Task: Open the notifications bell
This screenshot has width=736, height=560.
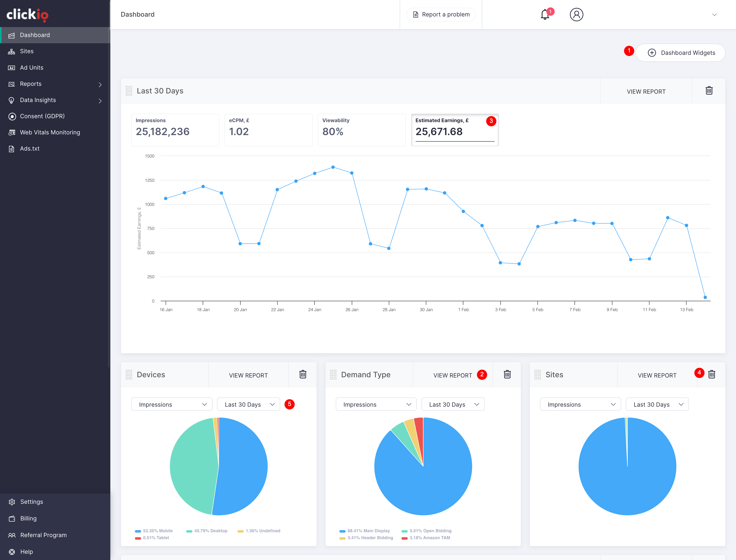Action: coord(545,15)
